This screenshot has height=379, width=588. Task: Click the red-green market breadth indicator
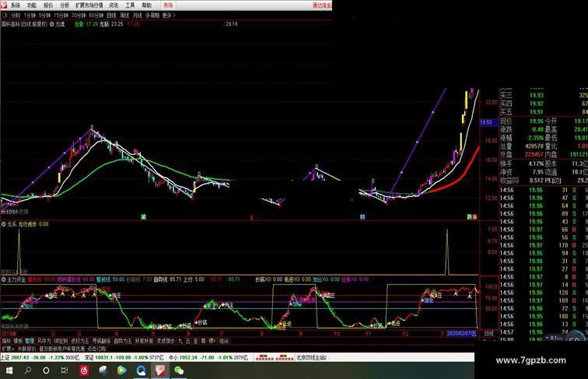275,358
